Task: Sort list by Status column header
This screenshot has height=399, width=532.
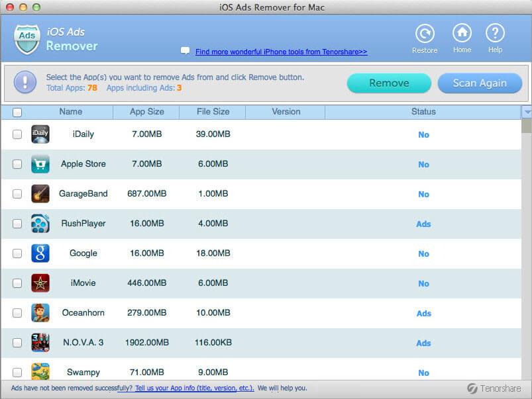Action: (x=423, y=112)
